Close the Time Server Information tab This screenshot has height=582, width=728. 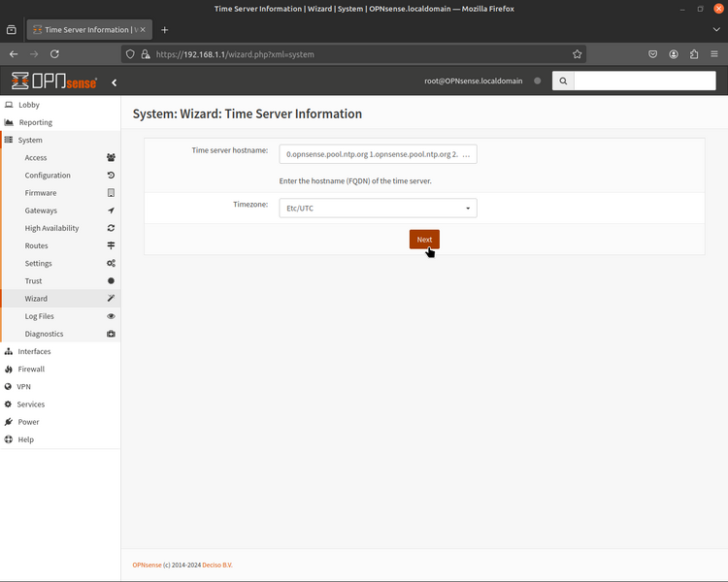tap(143, 30)
